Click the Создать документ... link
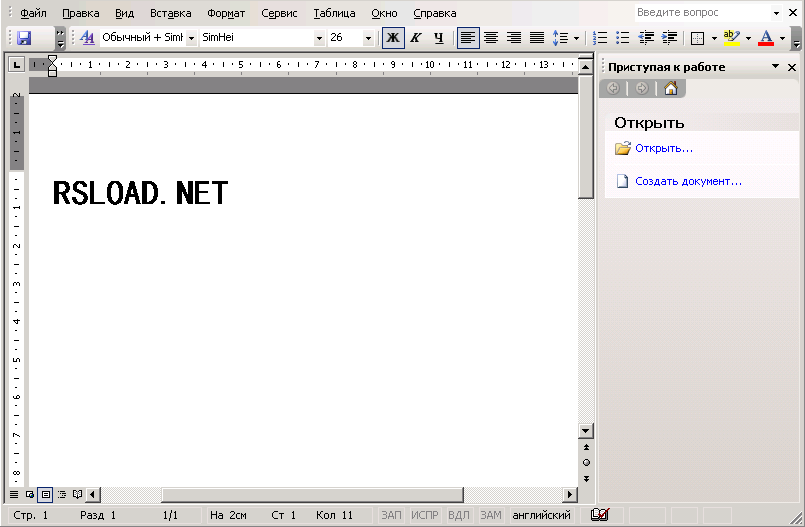This screenshot has height=527, width=805. [688, 181]
